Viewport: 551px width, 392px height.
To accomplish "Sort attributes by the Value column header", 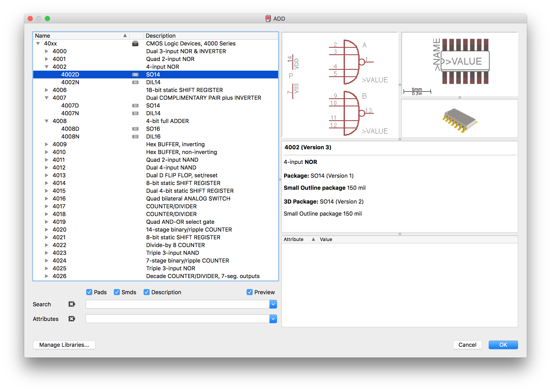I will coord(326,239).
